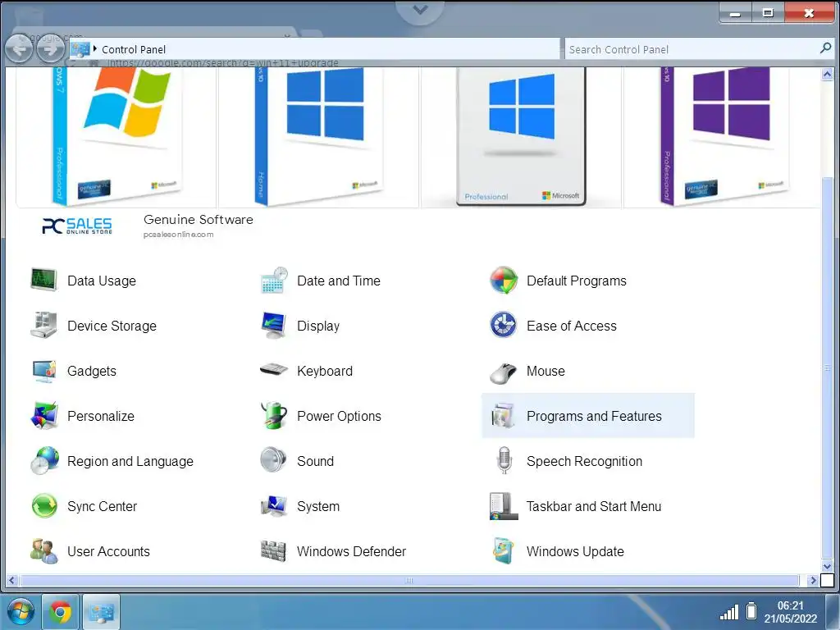Open the Windows Update text link

coord(575,551)
